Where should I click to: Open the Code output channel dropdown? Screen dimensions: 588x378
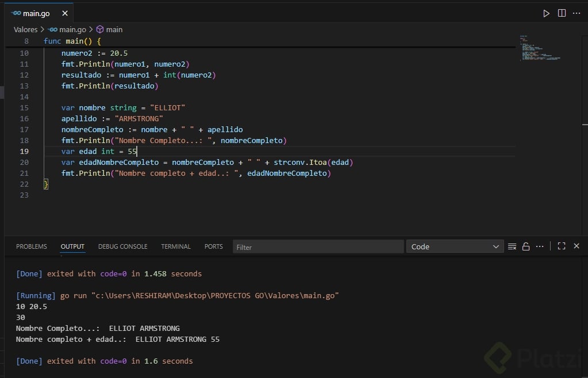click(x=455, y=246)
